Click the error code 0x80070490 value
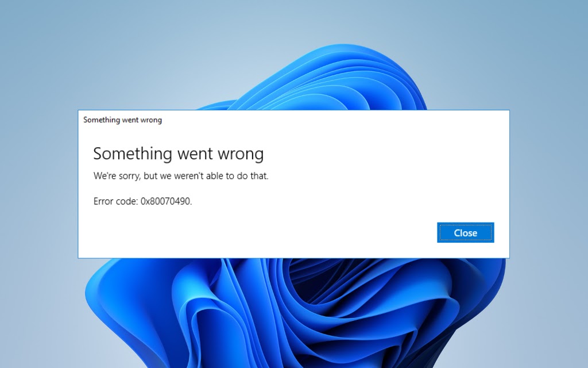This screenshot has width=588, height=368. tap(166, 201)
